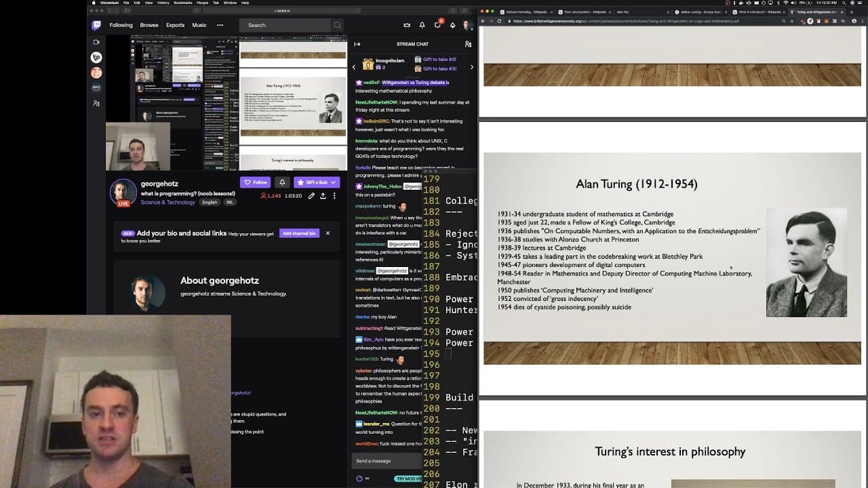Open Chrome profile icon in right window
This screenshot has width=868, height=488.
tap(855, 21)
